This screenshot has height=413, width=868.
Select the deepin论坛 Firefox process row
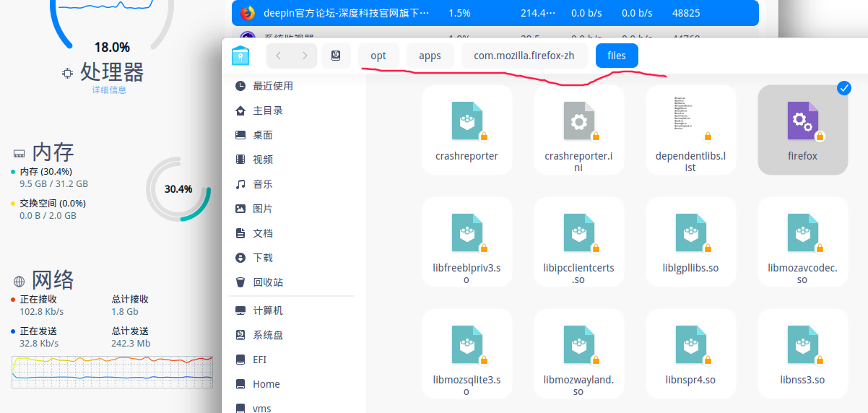tap(495, 13)
